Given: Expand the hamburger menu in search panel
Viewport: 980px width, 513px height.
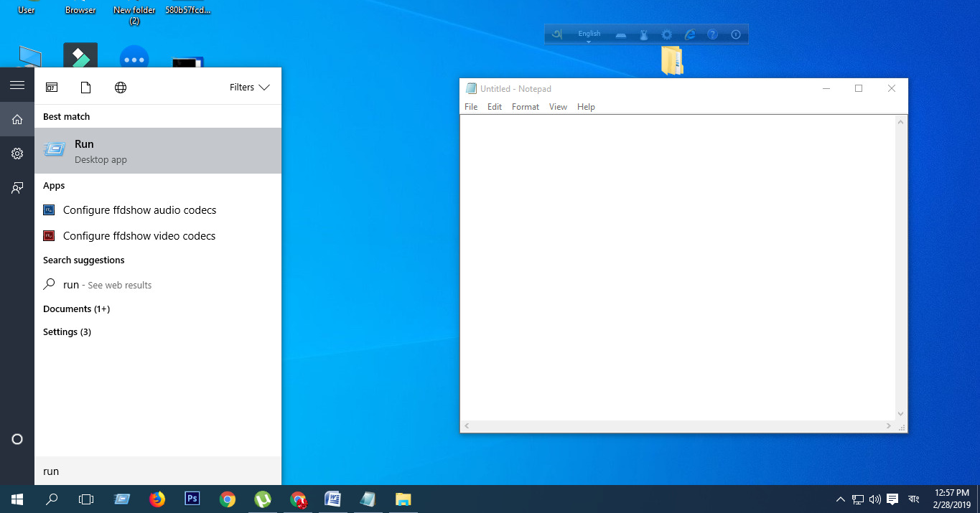Looking at the screenshot, I should tap(17, 85).
